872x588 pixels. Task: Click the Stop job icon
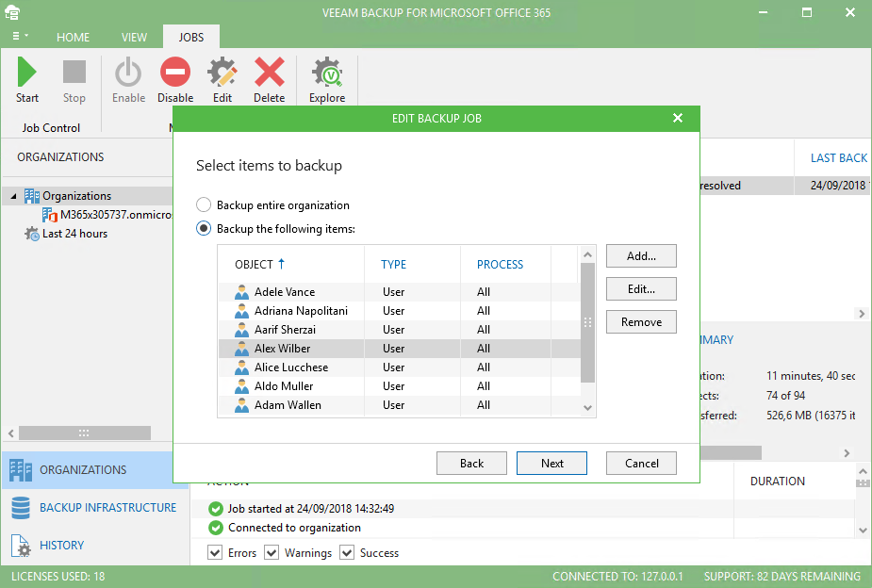click(x=74, y=73)
